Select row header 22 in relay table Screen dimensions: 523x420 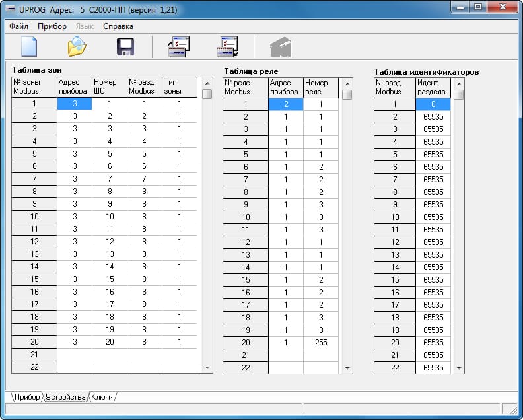click(x=246, y=368)
